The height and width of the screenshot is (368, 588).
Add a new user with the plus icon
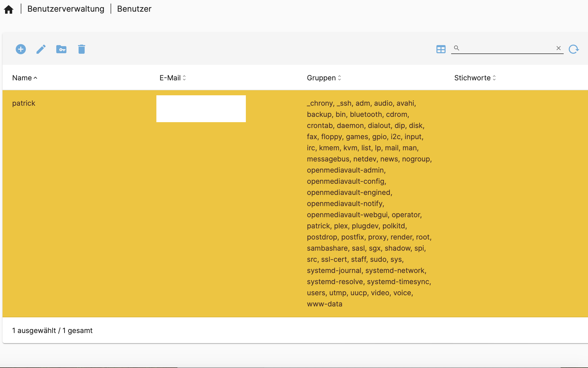(x=21, y=49)
